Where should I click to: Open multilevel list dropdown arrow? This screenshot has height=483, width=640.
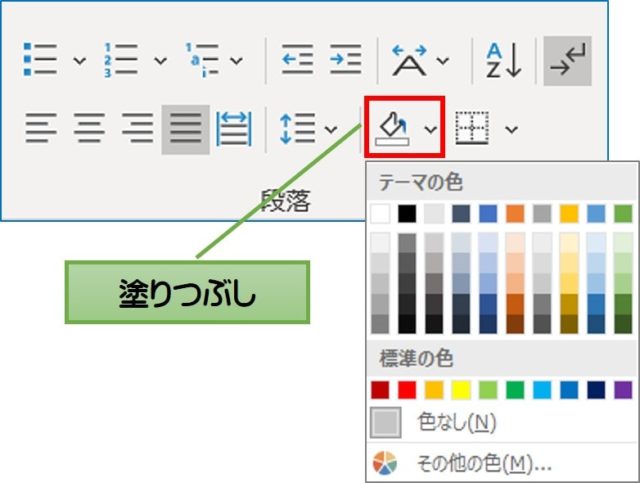236,61
